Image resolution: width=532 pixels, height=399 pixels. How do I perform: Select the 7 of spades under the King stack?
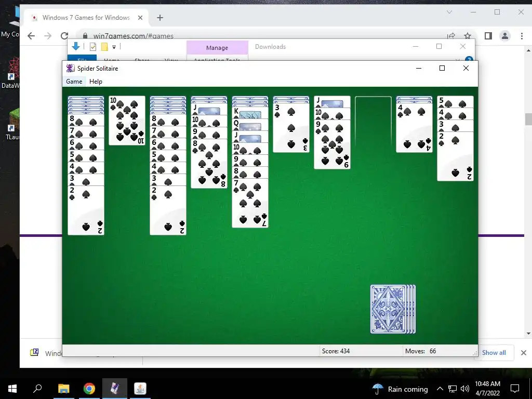click(250, 203)
